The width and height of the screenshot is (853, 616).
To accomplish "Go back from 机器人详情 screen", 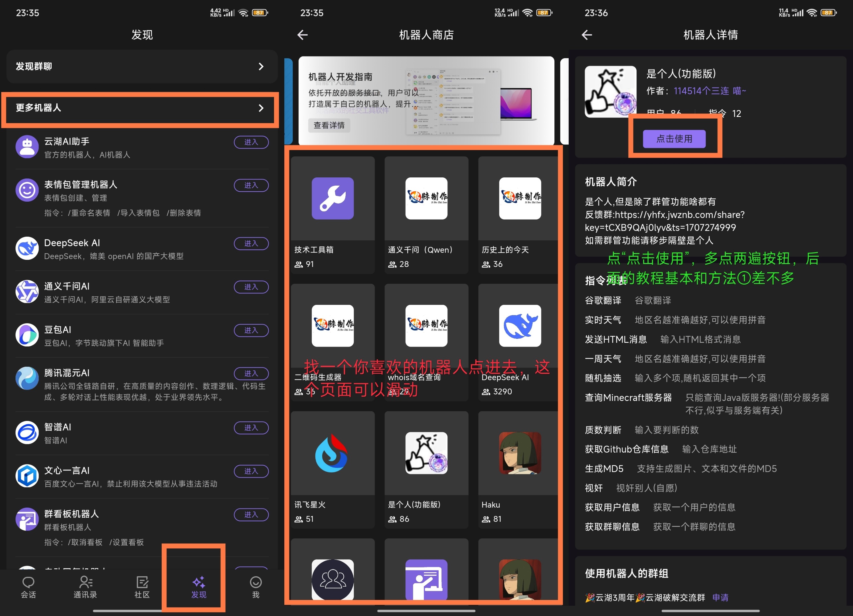I will pyautogui.click(x=587, y=35).
